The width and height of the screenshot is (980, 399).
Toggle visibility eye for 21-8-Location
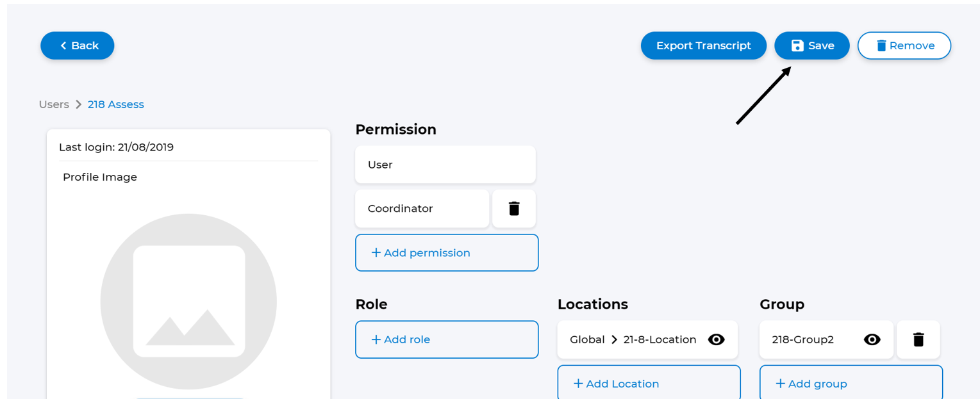click(716, 339)
